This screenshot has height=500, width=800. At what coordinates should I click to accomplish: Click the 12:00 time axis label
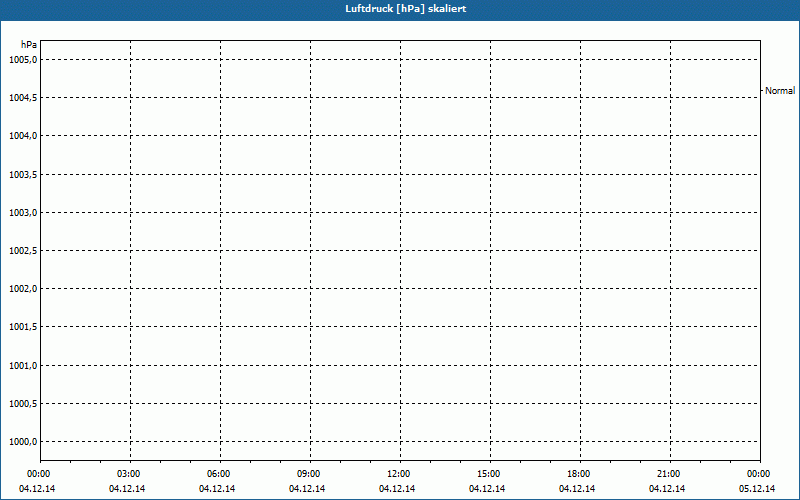pyautogui.click(x=399, y=474)
